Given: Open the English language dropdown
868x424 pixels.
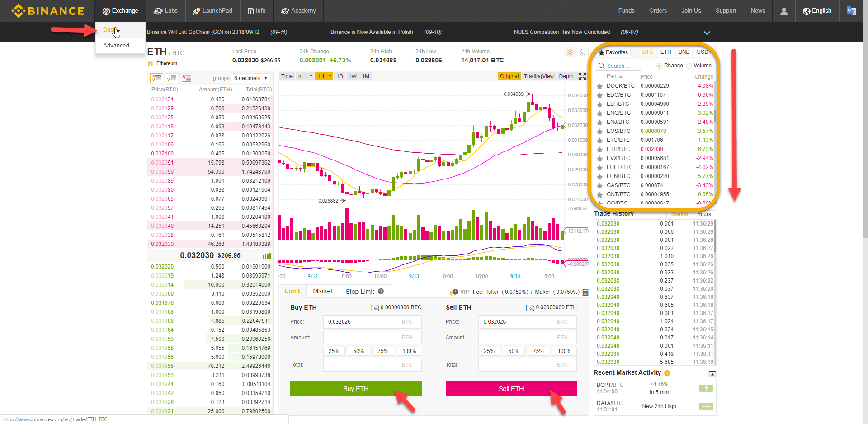Looking at the screenshot, I should coord(817,11).
